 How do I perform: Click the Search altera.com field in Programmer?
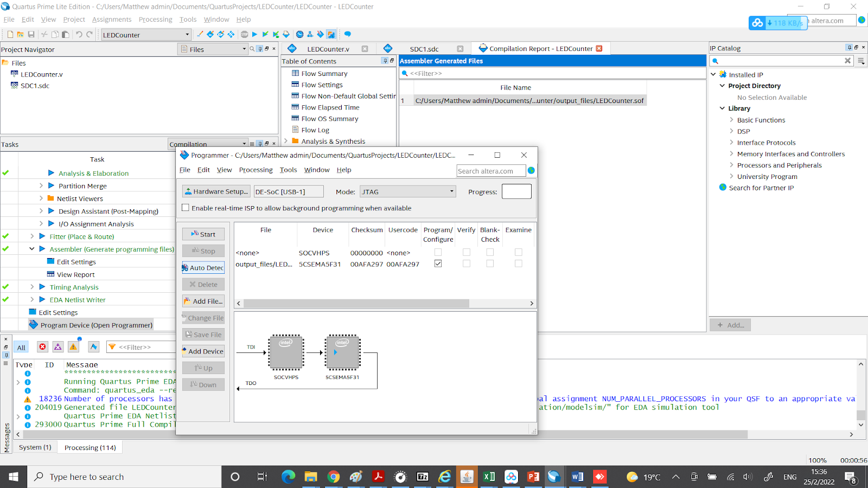(x=491, y=171)
